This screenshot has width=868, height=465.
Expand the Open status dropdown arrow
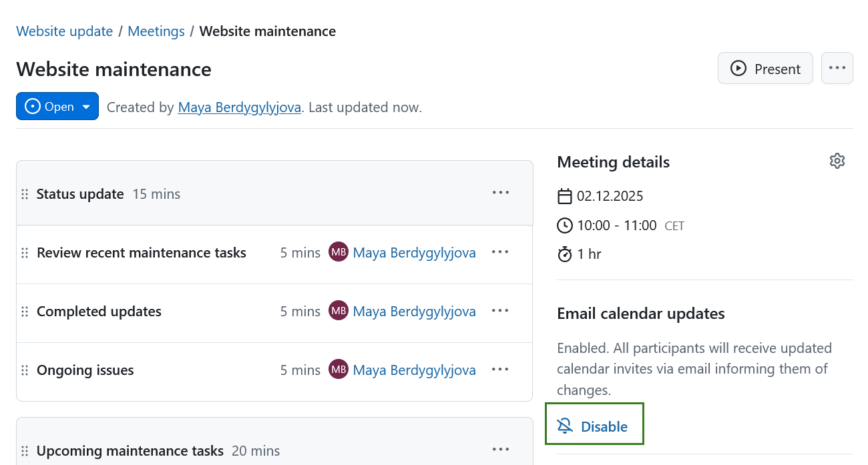[x=86, y=105]
